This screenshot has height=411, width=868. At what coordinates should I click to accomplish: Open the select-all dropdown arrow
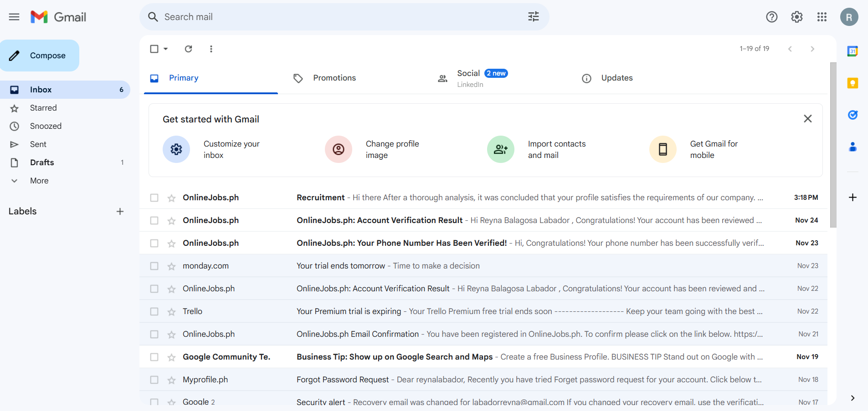click(x=166, y=49)
